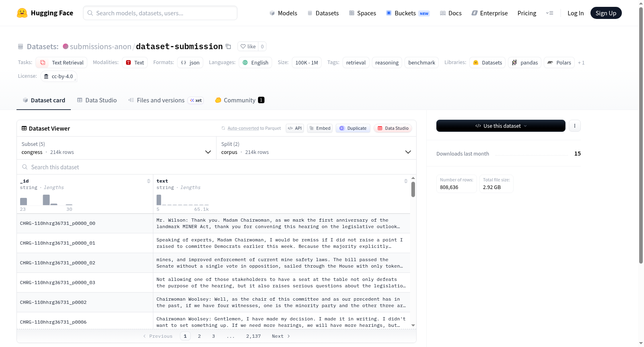
Task: Select the benchmark tag
Action: coord(421,62)
